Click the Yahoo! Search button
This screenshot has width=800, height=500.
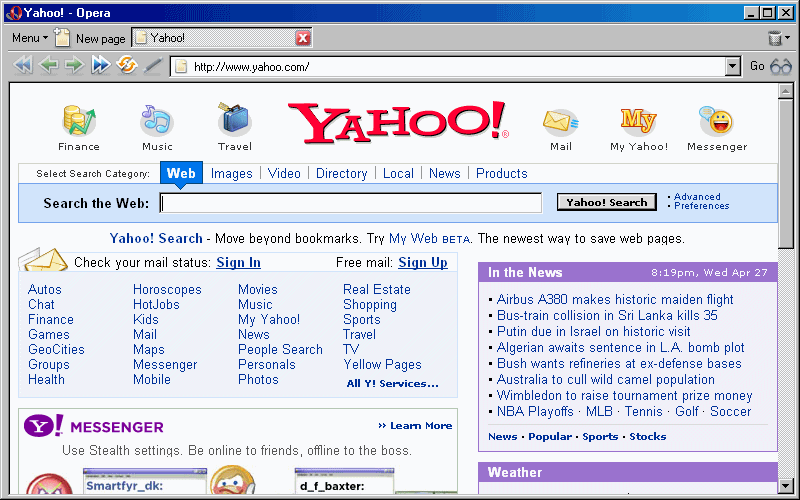pyautogui.click(x=607, y=203)
